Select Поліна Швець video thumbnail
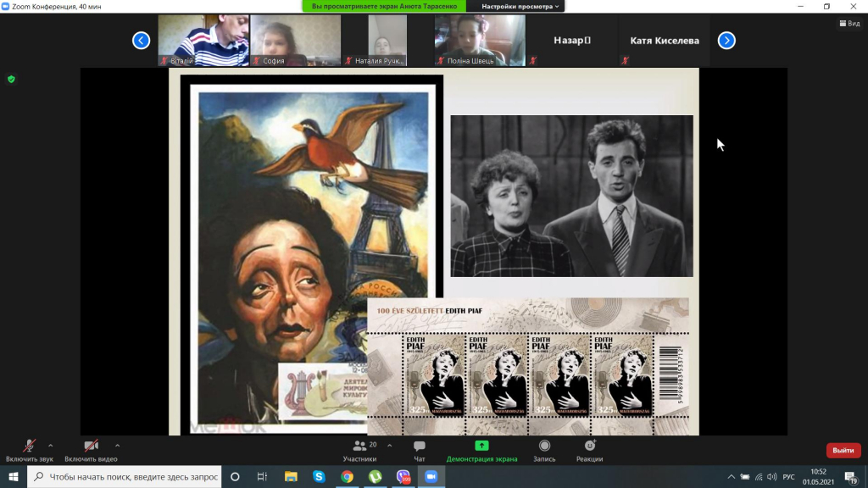The height and width of the screenshot is (488, 868). click(480, 41)
